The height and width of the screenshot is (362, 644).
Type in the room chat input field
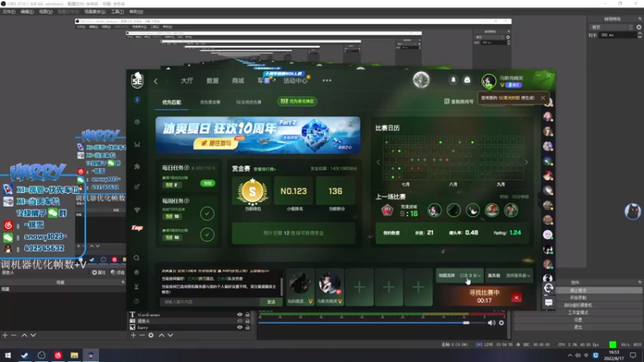click(210, 302)
